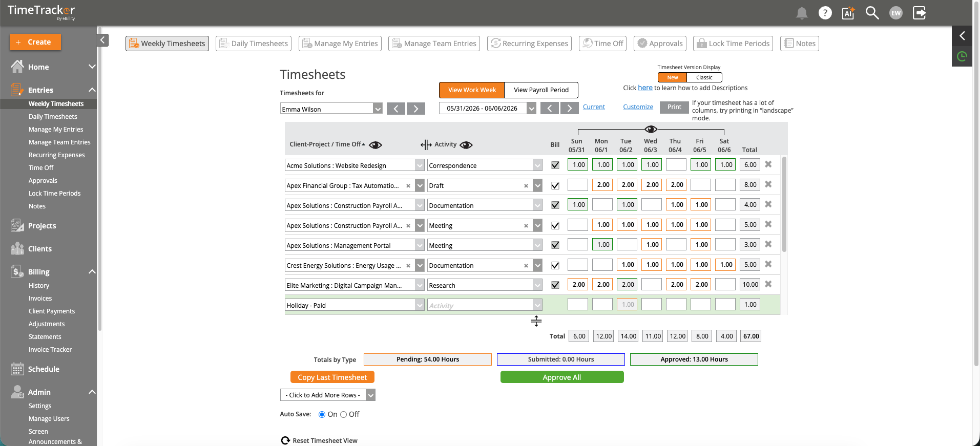Viewport: 980px width, 446px height.
Task: Delete the Elite Marketing Research row
Action: tap(768, 284)
